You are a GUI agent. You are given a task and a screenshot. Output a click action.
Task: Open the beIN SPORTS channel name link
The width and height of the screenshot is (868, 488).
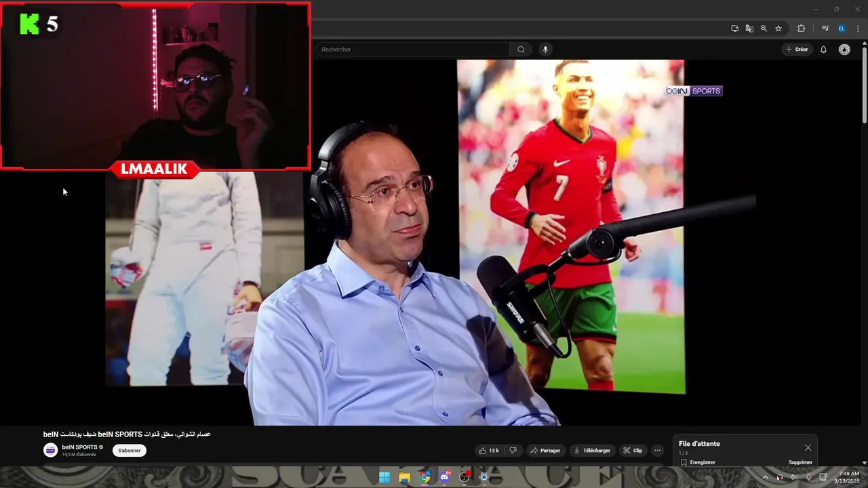click(x=79, y=447)
